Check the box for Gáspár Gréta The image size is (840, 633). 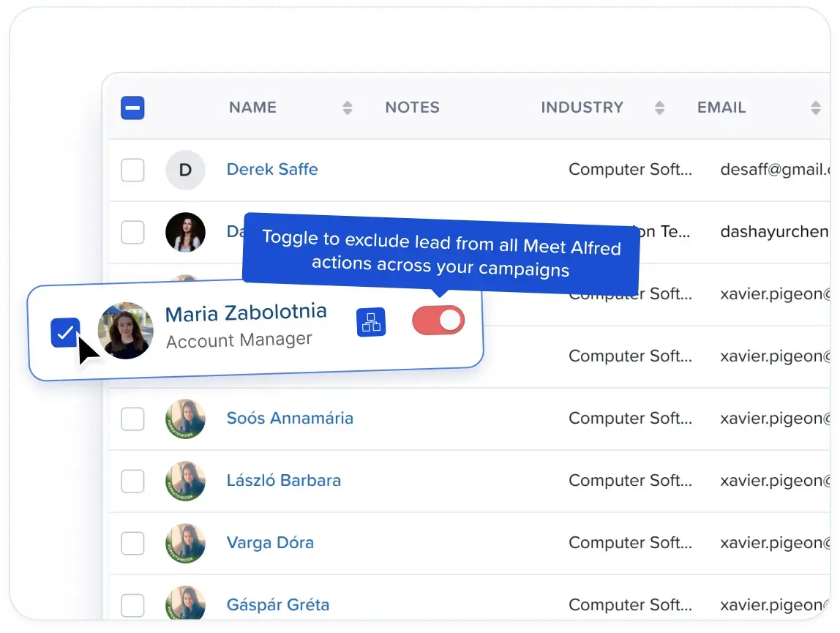[132, 605]
